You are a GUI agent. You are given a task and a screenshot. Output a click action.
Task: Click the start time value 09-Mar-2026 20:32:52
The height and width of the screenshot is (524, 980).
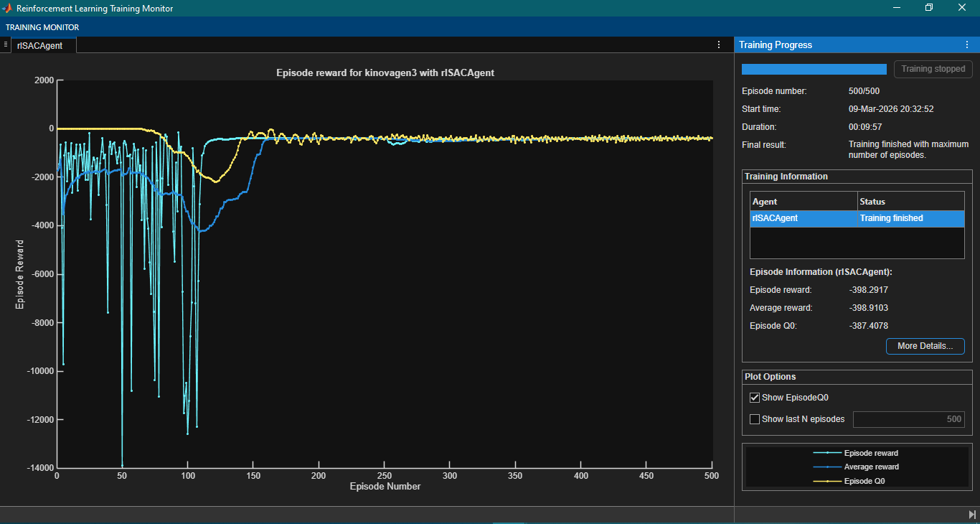tap(891, 109)
